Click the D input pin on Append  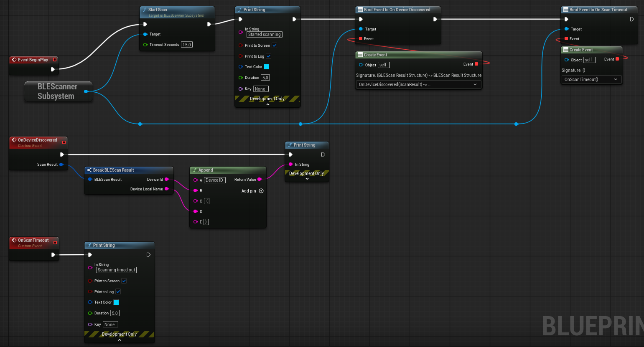pos(195,212)
